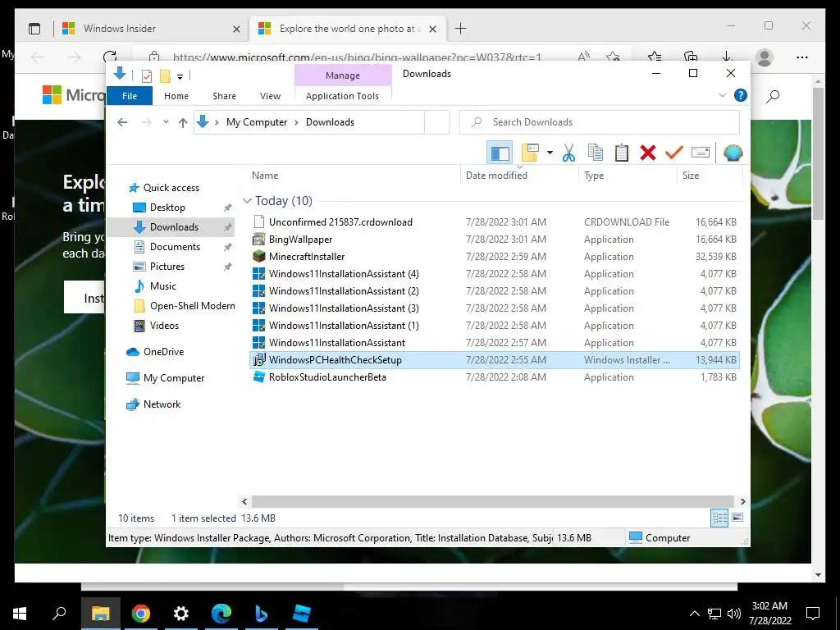Collapse the Today (10) group

(x=247, y=201)
